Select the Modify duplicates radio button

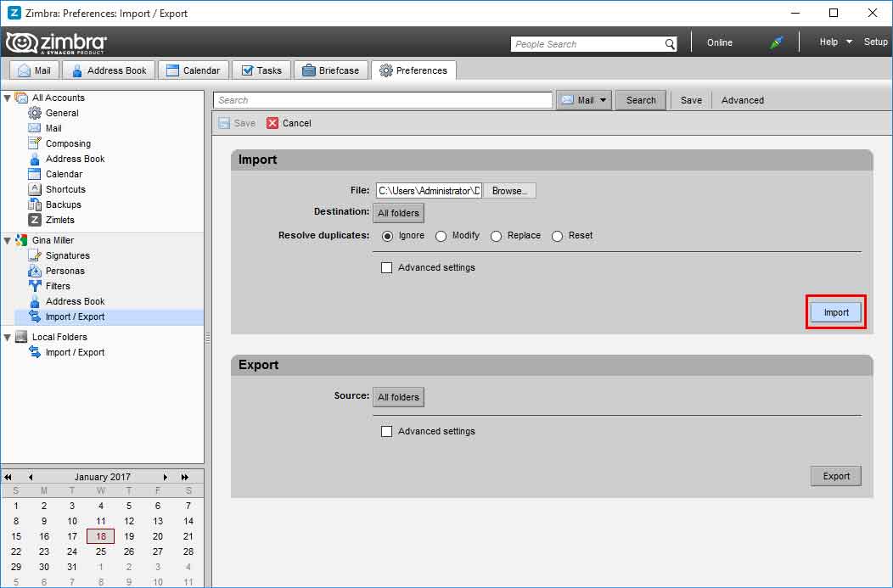point(441,236)
